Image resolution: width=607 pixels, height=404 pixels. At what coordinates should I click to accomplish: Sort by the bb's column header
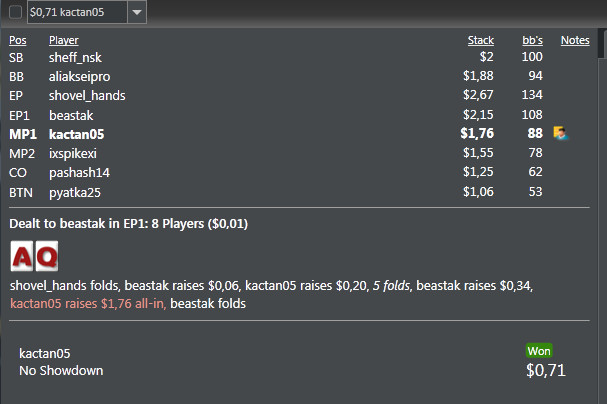pyautogui.click(x=532, y=40)
